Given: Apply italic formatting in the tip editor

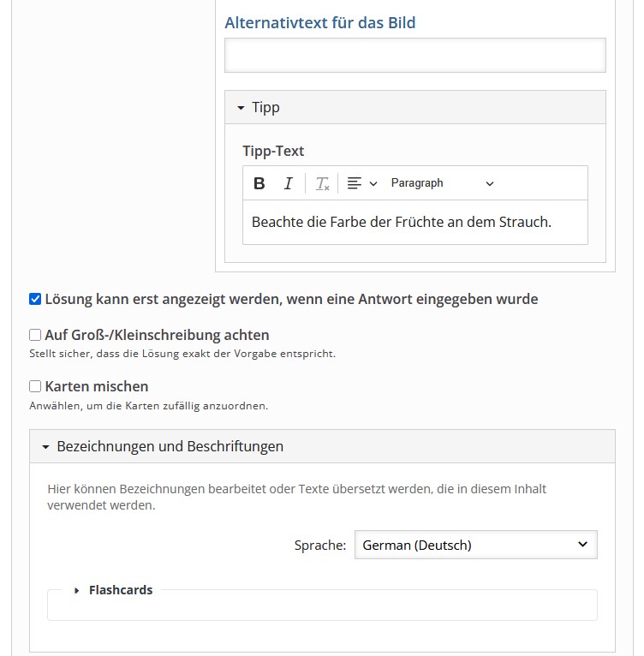Looking at the screenshot, I should coord(289,183).
